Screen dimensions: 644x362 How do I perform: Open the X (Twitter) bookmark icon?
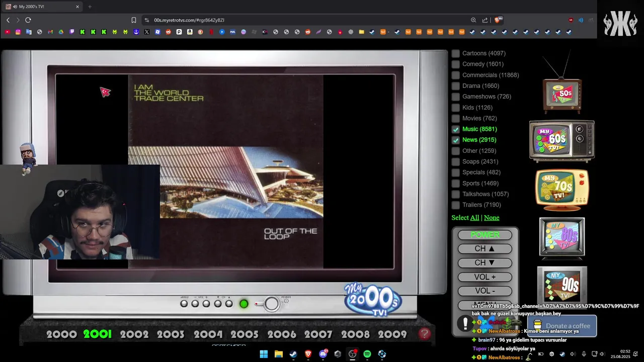tap(147, 32)
